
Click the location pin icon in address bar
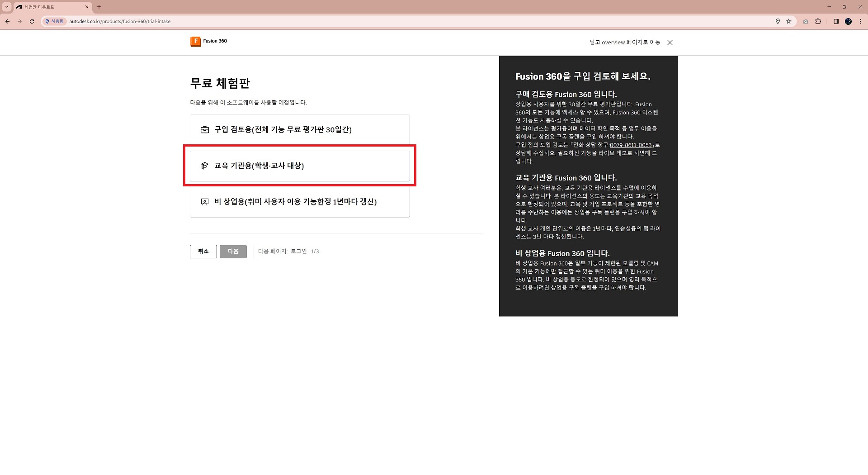tap(778, 21)
